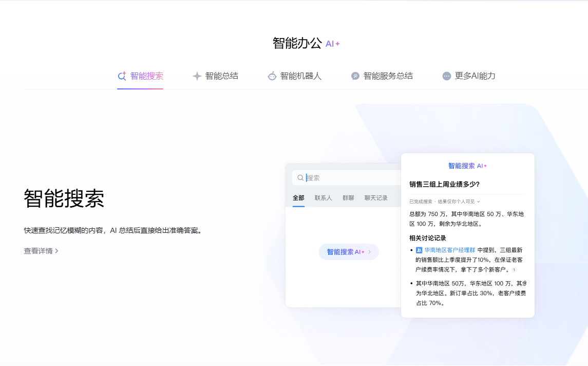Click the group icon before 华南地区客户经理群
Screen dimensions: 588x366
click(419, 250)
